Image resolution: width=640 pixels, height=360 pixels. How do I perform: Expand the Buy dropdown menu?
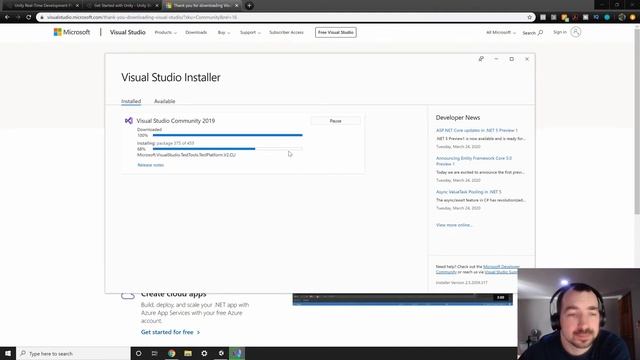[224, 32]
